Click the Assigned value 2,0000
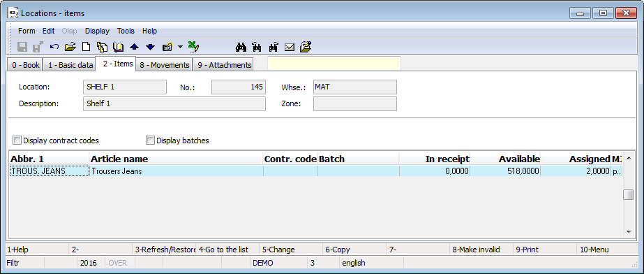 (x=576, y=171)
